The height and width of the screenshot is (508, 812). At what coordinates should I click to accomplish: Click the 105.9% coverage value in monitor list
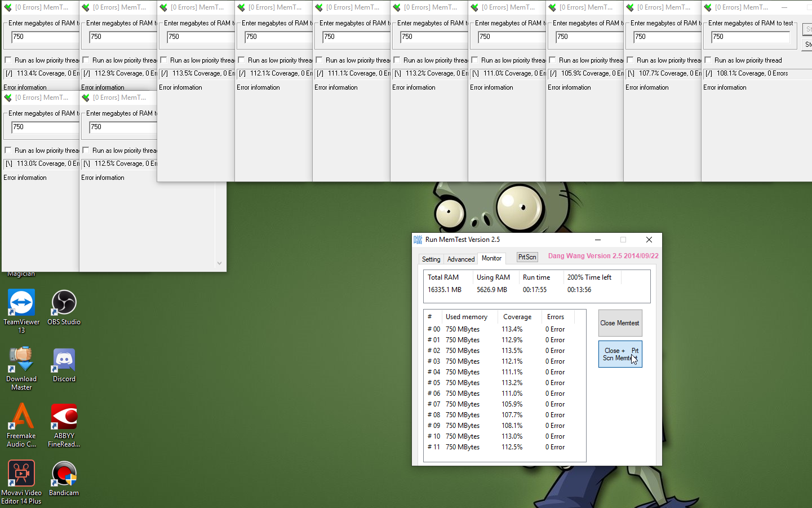[512, 404]
